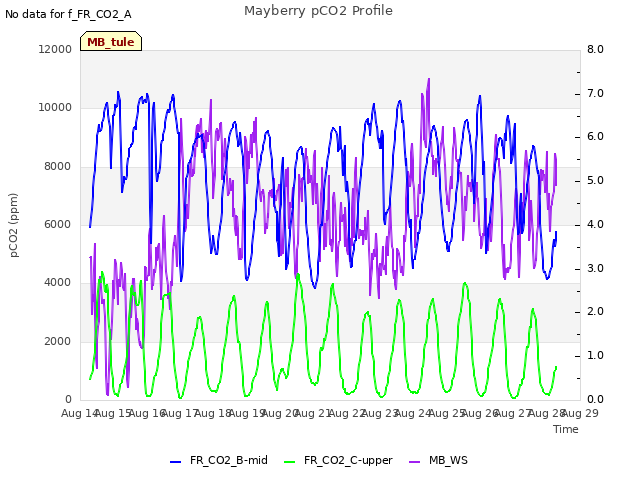The height and width of the screenshot is (480, 640).
Task: Click the 1.0 tick on right axis
Action: 596,356
